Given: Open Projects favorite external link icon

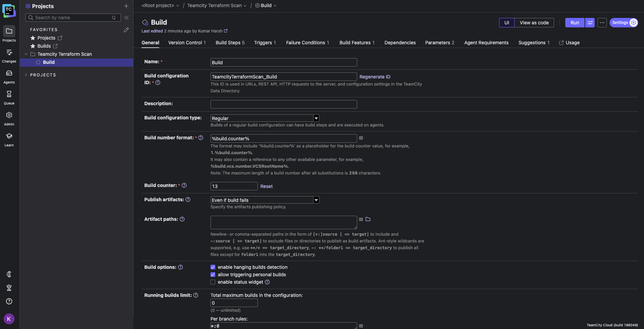Looking at the screenshot, I should click(60, 38).
